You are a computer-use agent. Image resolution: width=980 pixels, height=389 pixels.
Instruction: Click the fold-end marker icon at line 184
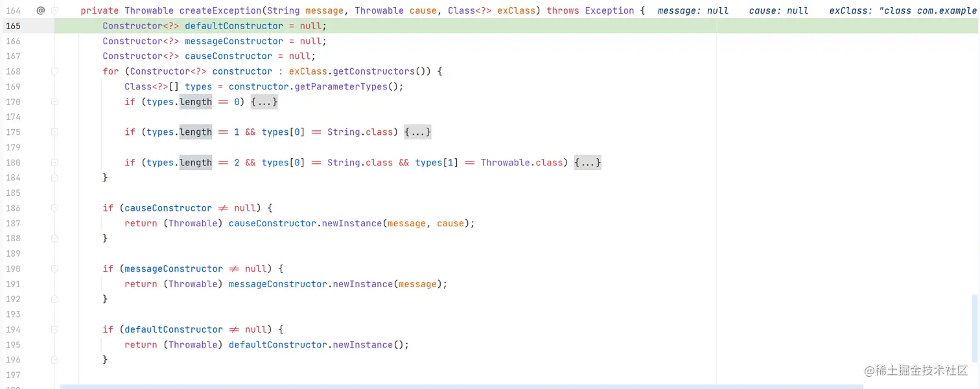coord(54,178)
